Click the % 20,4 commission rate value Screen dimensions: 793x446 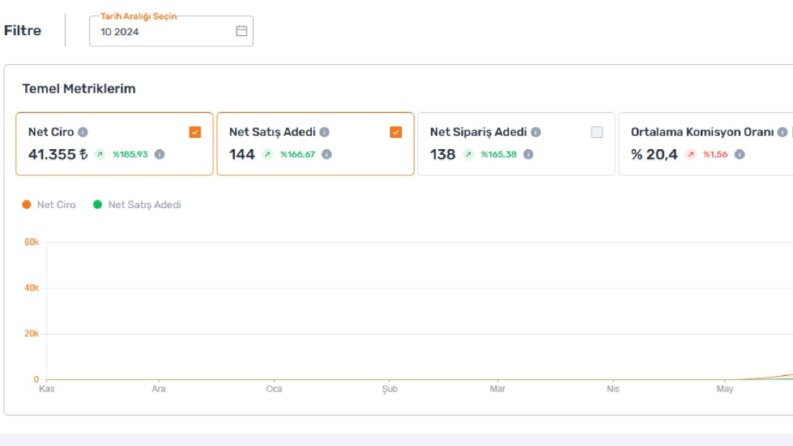click(654, 154)
